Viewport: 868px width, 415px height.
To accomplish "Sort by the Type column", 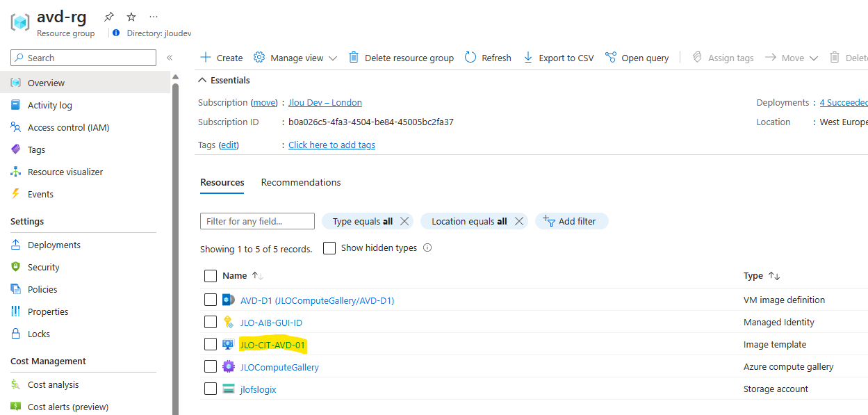I will 762,276.
